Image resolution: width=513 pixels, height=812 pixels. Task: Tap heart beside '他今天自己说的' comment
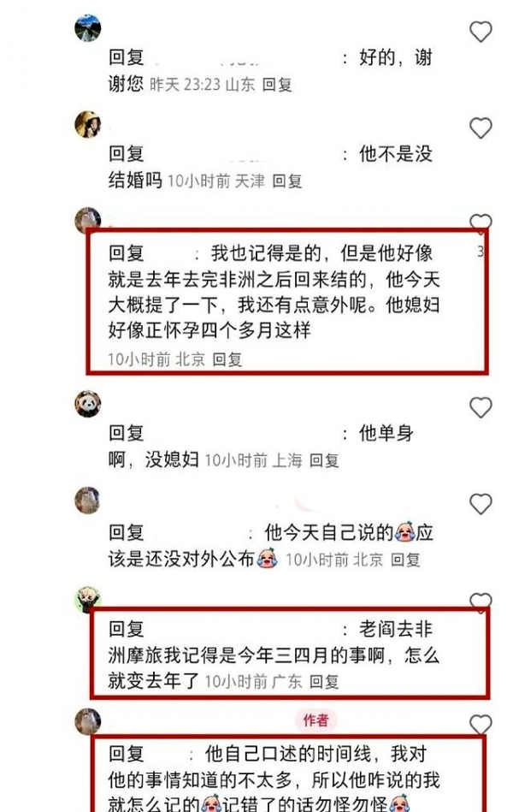click(481, 504)
